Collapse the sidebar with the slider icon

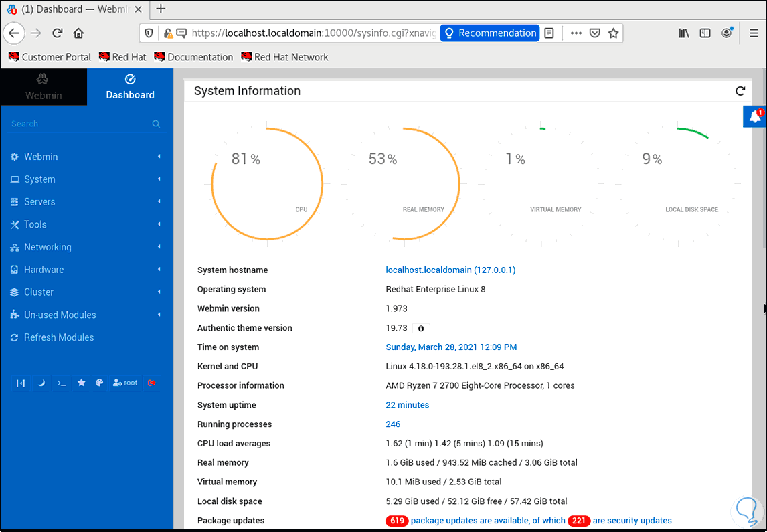point(21,383)
